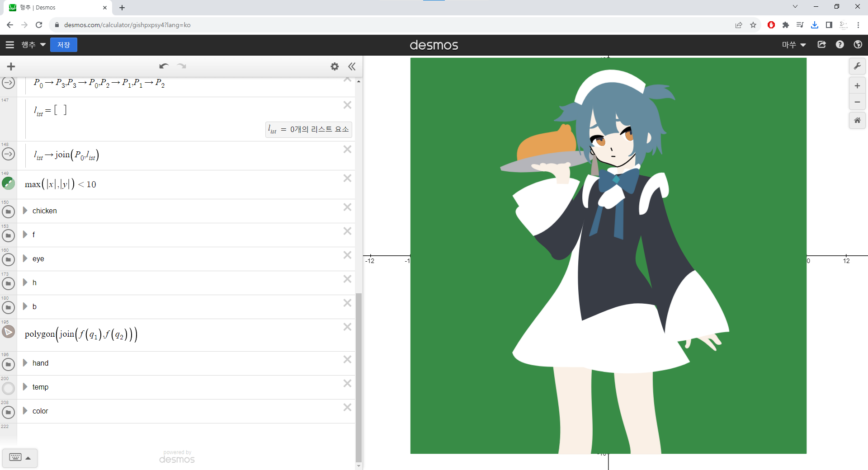Open the help menu

840,45
